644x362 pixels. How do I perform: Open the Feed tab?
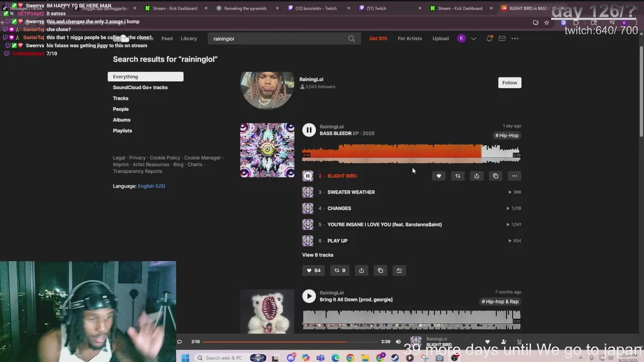point(167,39)
